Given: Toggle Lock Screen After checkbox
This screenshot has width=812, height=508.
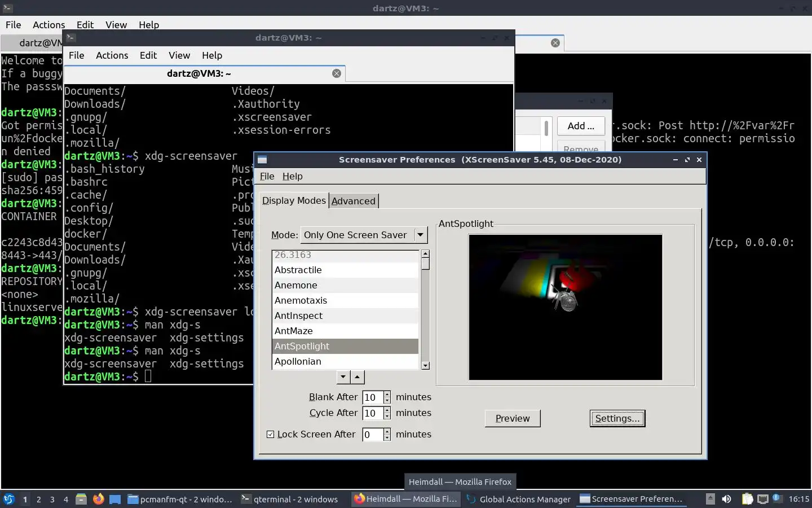Looking at the screenshot, I should [271, 434].
